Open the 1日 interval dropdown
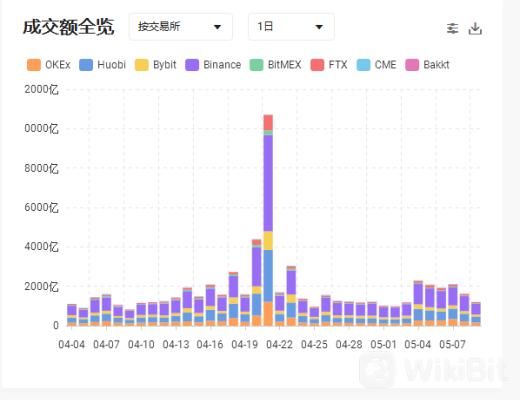Viewport: 520px width, 400px height. [x=291, y=27]
